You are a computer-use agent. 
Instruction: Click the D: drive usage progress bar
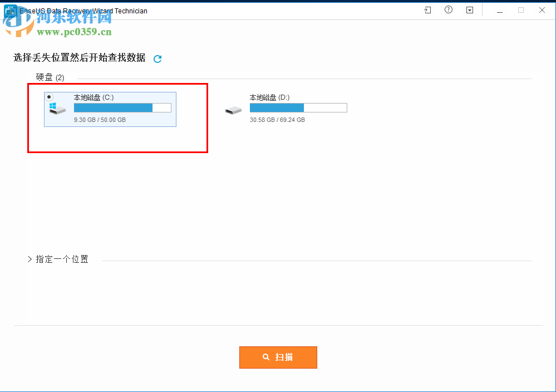click(298, 107)
